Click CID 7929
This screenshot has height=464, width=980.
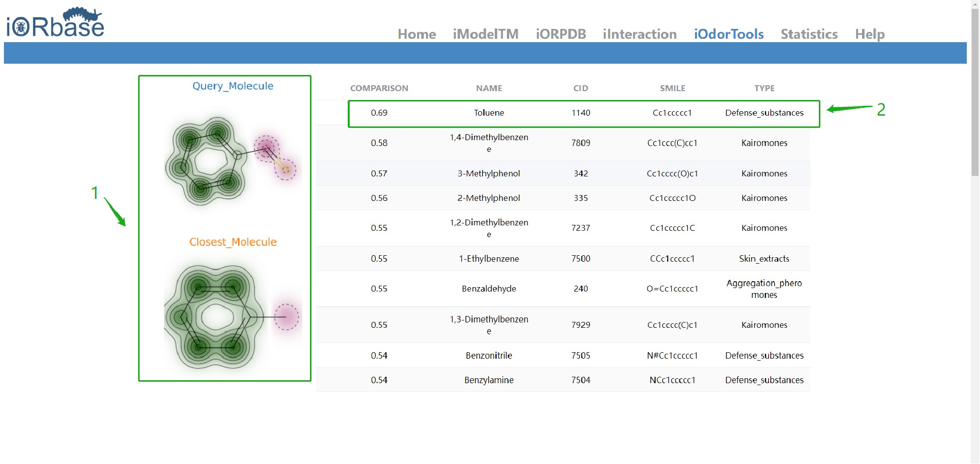(x=581, y=325)
